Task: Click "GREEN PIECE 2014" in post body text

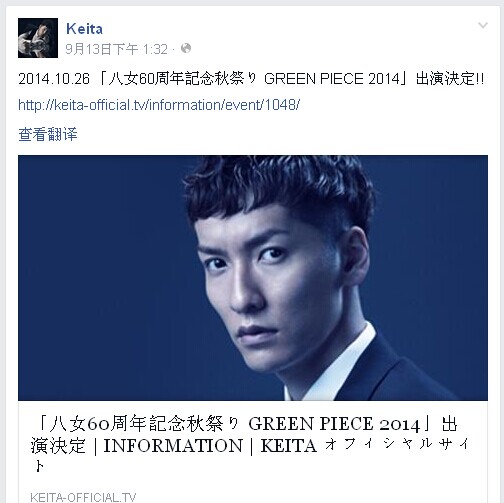Action: pos(332,79)
